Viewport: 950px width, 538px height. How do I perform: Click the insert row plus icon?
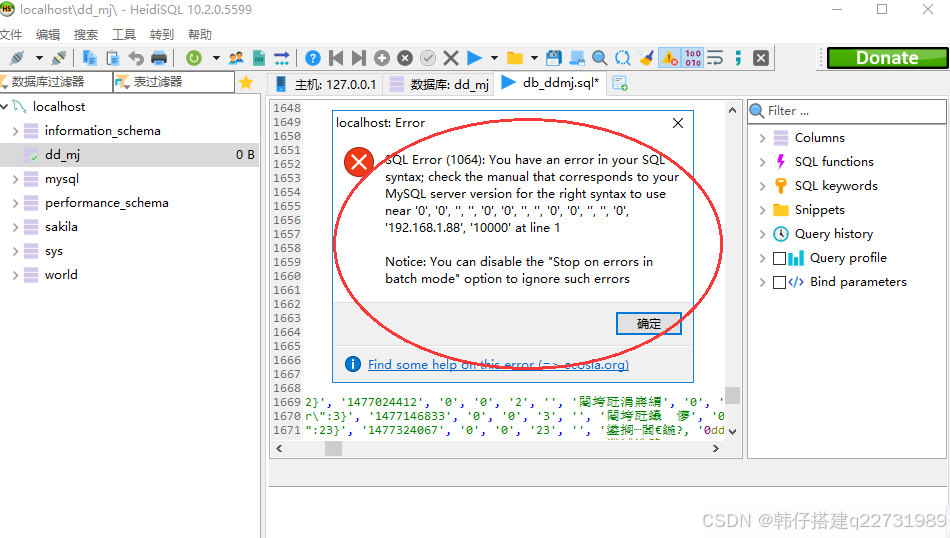pos(382,58)
